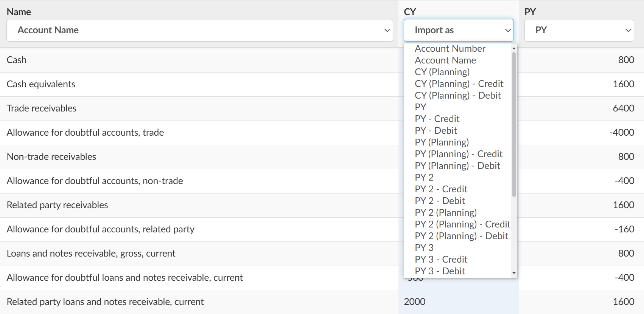Click the Trade receivables row
Image resolution: width=644 pixels, height=314 pixels.
(42, 108)
